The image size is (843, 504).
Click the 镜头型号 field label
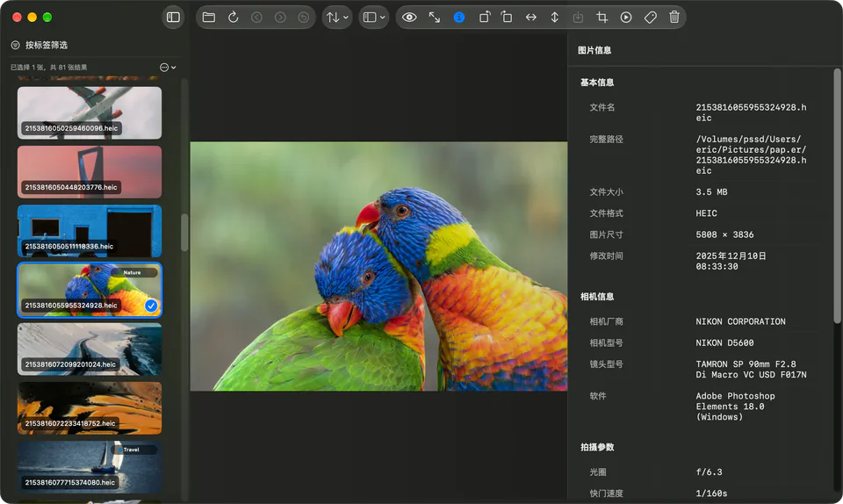606,364
